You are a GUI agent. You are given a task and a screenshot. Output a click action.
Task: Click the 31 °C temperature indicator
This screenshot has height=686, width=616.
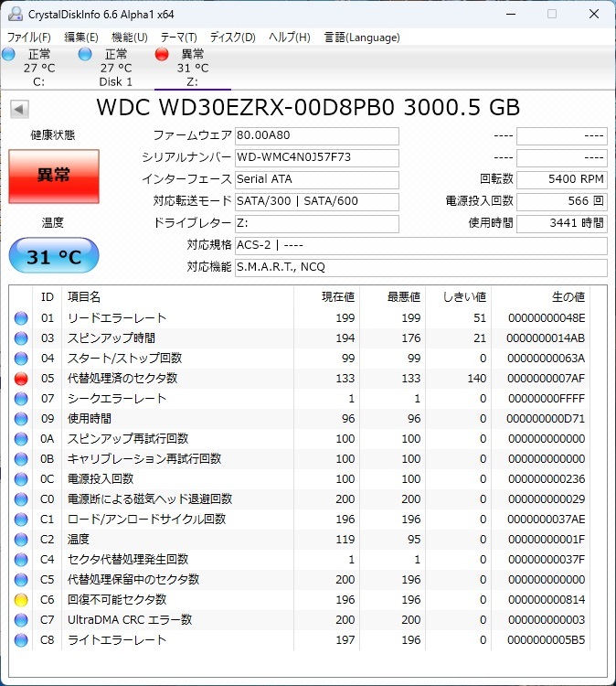(x=54, y=255)
